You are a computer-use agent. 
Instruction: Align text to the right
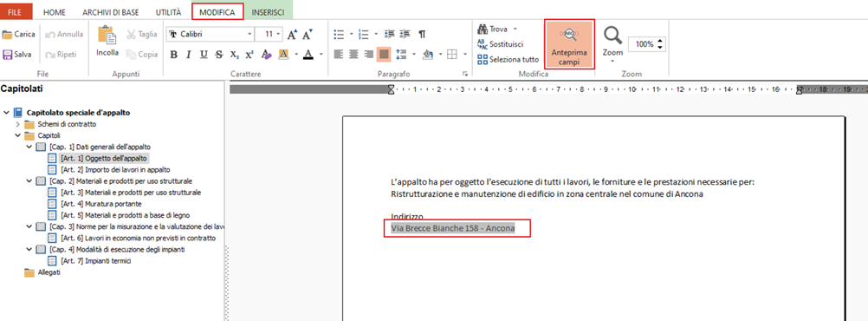click(369, 55)
